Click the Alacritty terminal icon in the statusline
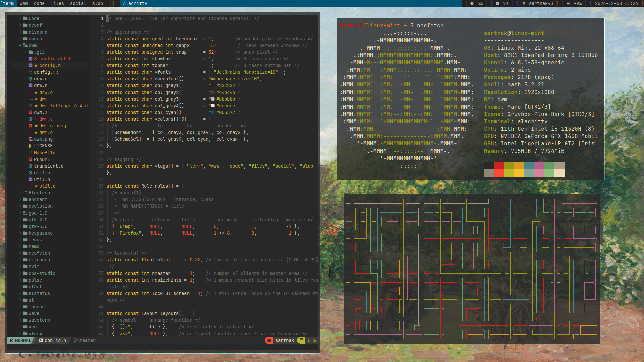The width and height of the screenshot is (644, 362). 269,340
